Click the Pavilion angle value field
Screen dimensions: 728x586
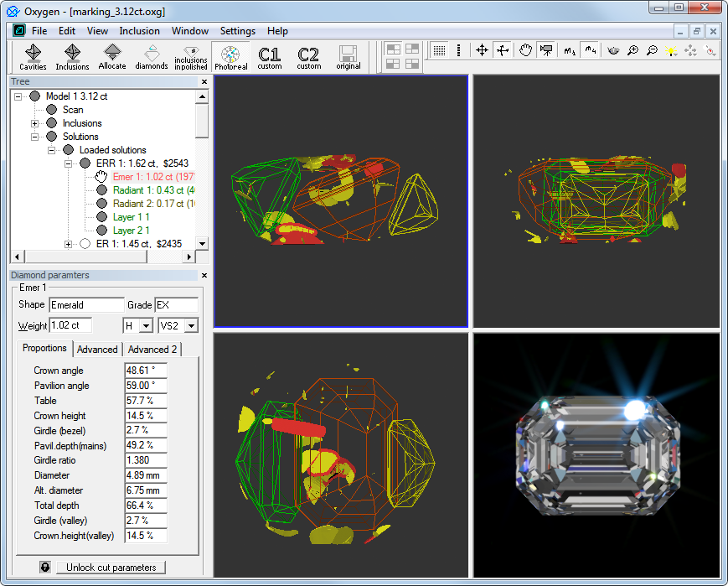pos(146,386)
